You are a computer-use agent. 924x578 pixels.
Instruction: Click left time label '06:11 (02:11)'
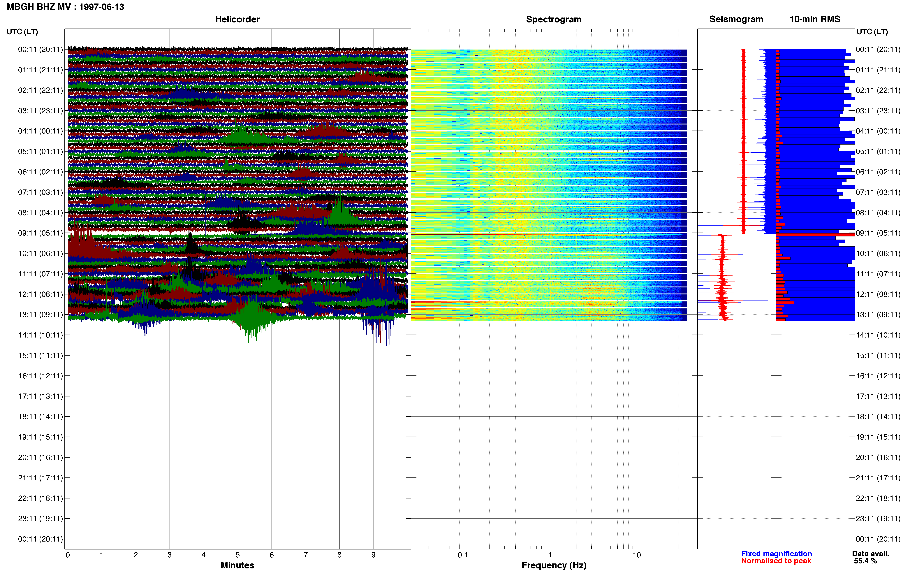point(41,172)
